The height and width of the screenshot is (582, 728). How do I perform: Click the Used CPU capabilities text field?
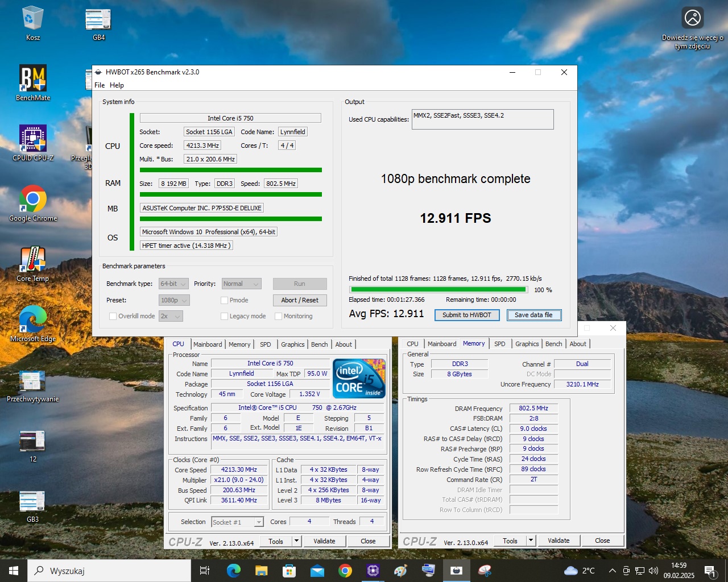(482, 119)
